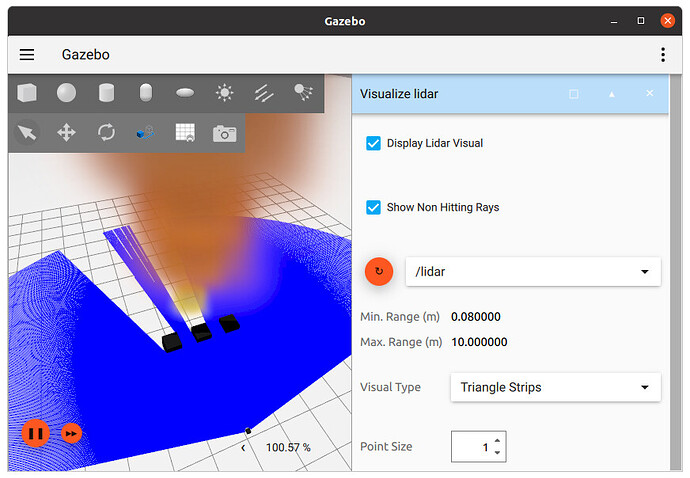The height and width of the screenshot is (478, 690).
Task: Collapse the Visualize lidar panel
Action: click(x=612, y=94)
